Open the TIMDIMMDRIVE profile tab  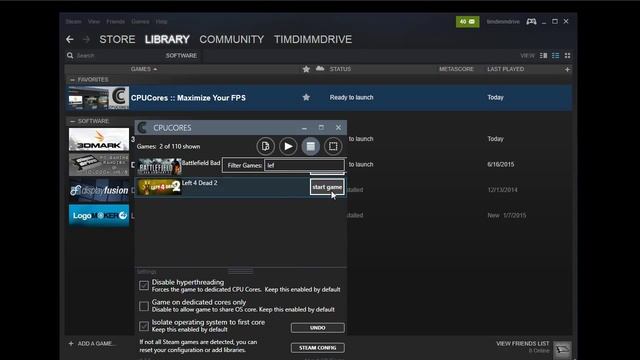pyautogui.click(x=313, y=39)
